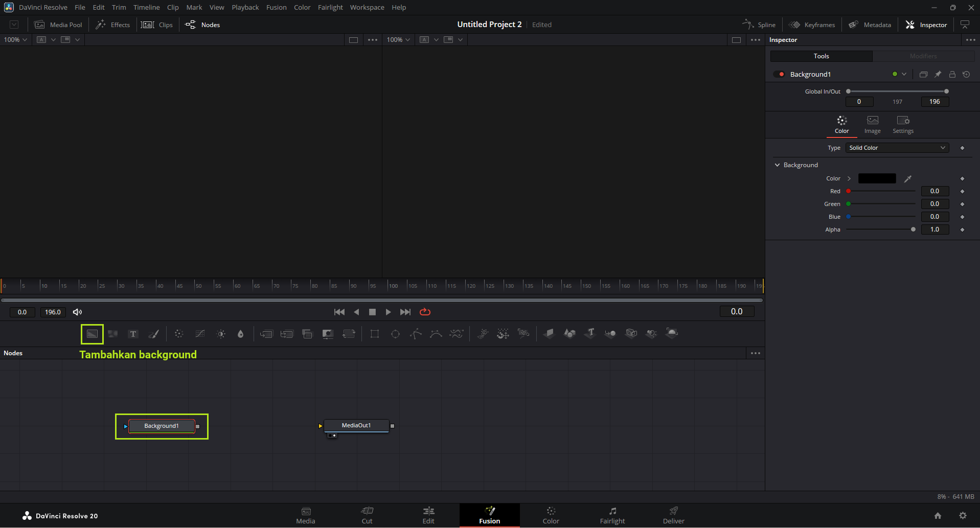Toggle loop playback mode
Viewport: 980px width, 528px height.
425,312
